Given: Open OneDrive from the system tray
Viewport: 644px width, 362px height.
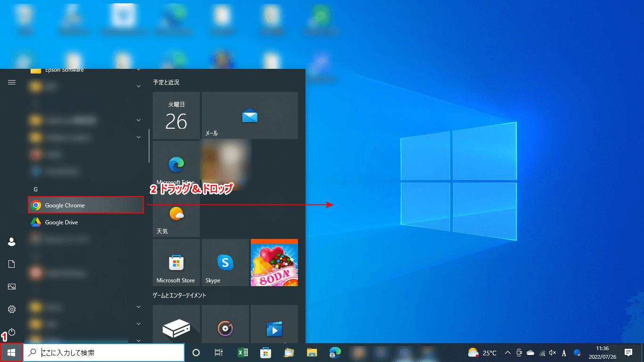Looking at the screenshot, I should tap(530, 353).
